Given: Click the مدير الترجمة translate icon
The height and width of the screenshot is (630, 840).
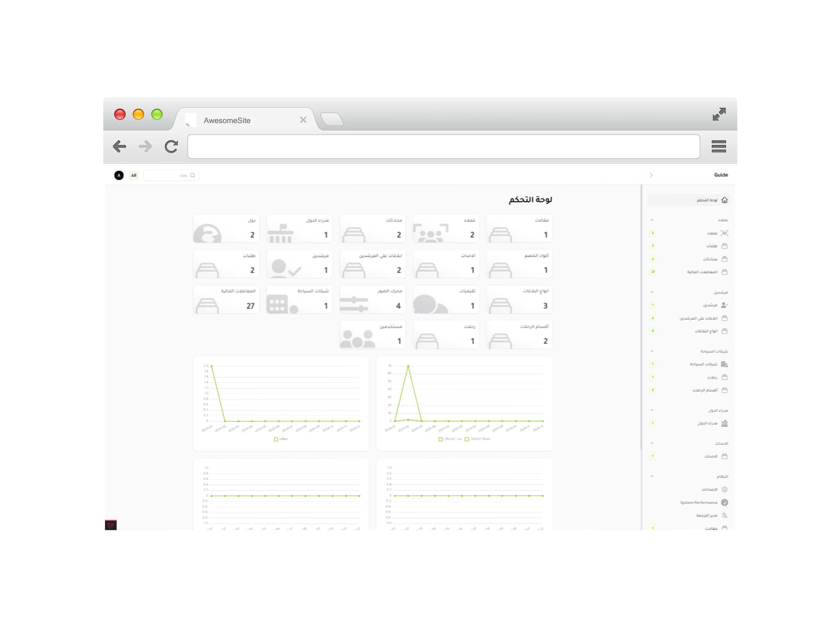Looking at the screenshot, I should [724, 515].
